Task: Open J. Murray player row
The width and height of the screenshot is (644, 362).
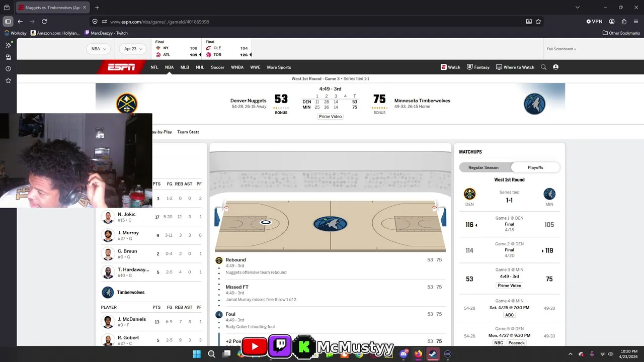Action: [152, 235]
